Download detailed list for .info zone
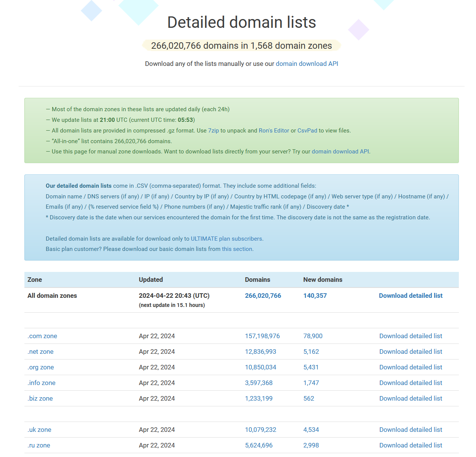 point(411,383)
